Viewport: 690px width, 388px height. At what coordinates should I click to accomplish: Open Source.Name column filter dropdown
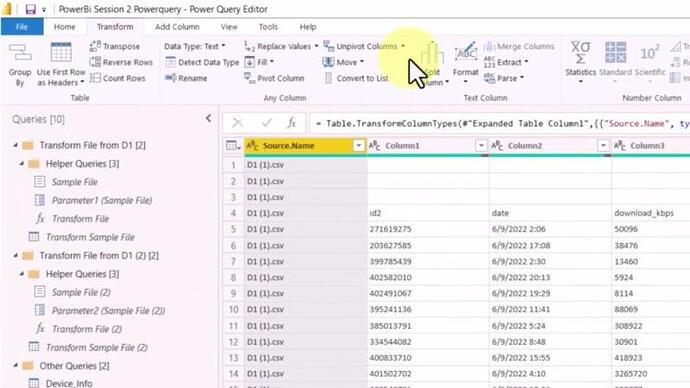(x=359, y=146)
